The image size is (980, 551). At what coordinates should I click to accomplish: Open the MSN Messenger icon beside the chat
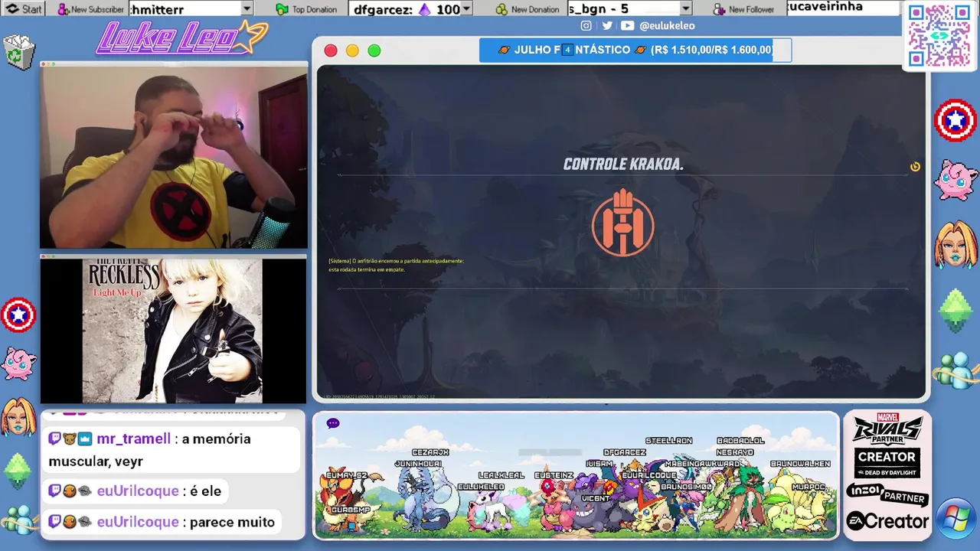tap(18, 520)
